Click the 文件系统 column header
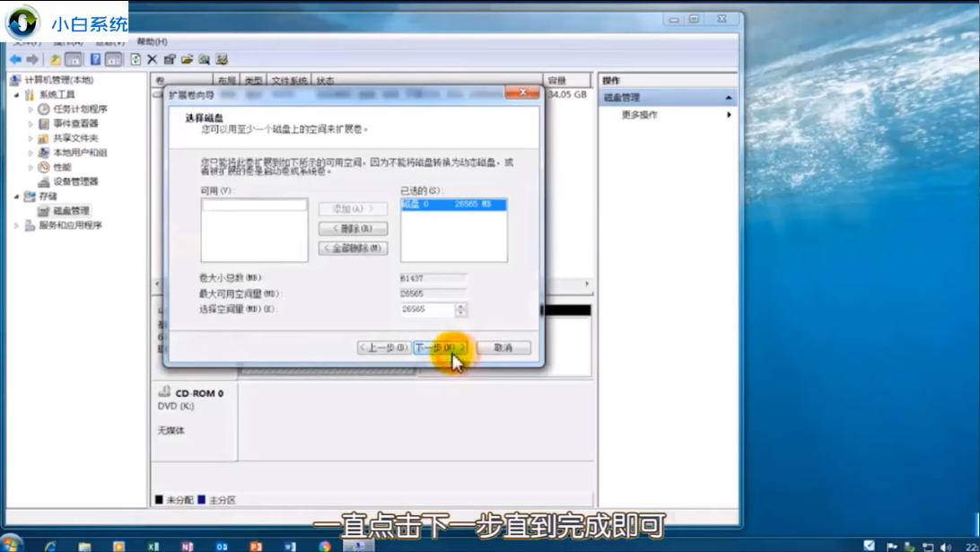Viewport: 980px width, 552px height. pyautogui.click(x=289, y=81)
